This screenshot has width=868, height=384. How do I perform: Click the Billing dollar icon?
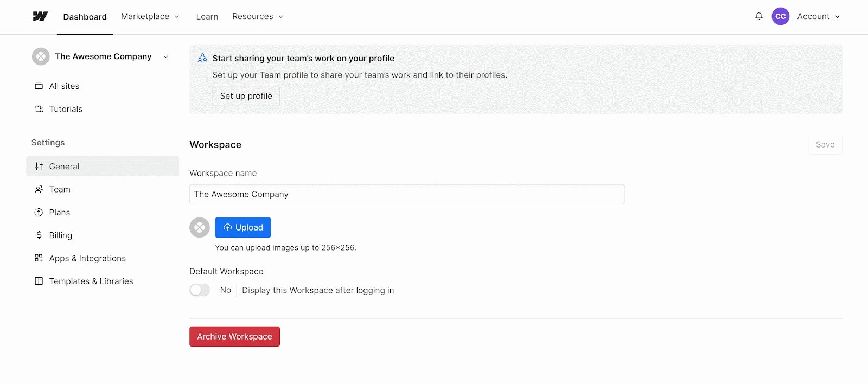(39, 235)
